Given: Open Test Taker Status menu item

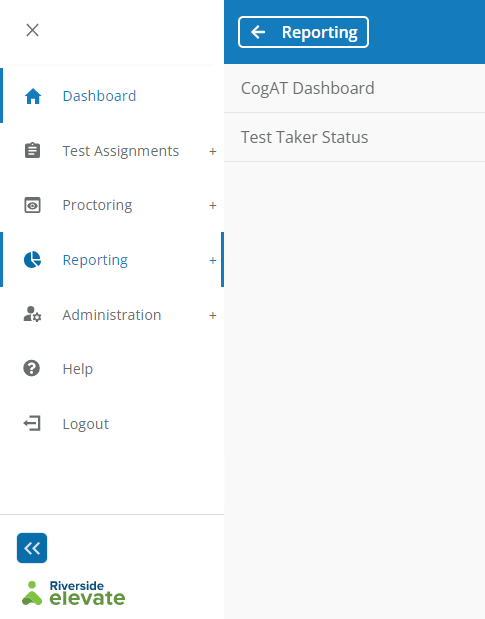Looking at the screenshot, I should click(354, 137).
